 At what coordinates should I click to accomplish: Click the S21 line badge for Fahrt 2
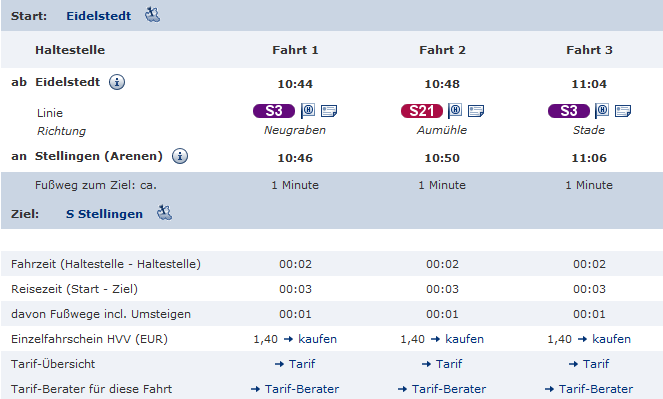(x=422, y=111)
